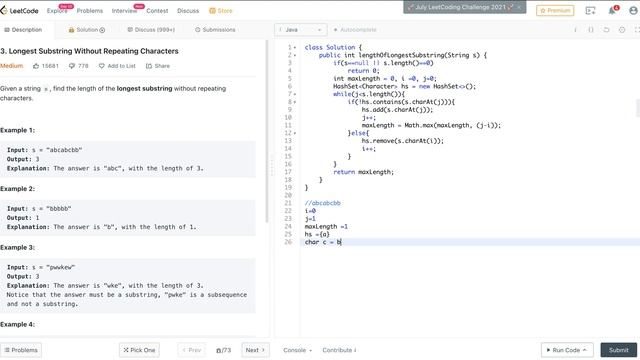Click the description panel scrollbar

click(x=267, y=131)
